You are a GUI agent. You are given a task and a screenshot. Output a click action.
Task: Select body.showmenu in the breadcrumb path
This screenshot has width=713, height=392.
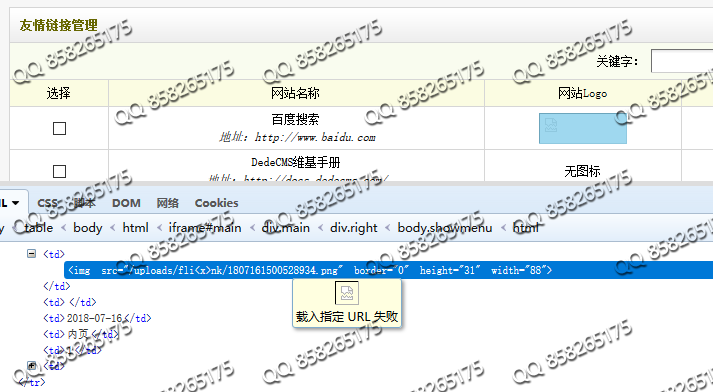click(x=444, y=227)
